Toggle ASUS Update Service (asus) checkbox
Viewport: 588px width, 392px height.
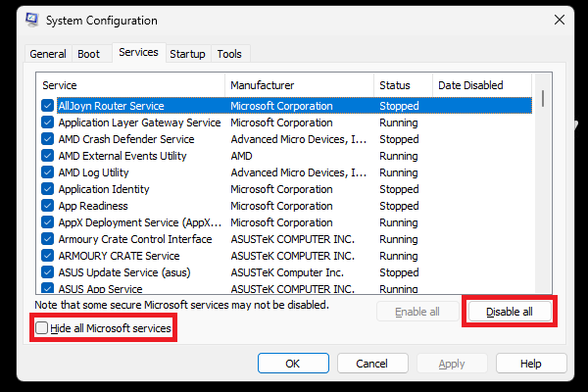click(x=47, y=272)
